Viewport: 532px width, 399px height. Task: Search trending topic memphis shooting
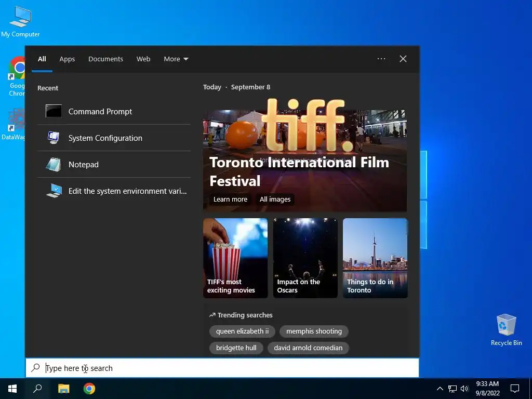coord(314,331)
